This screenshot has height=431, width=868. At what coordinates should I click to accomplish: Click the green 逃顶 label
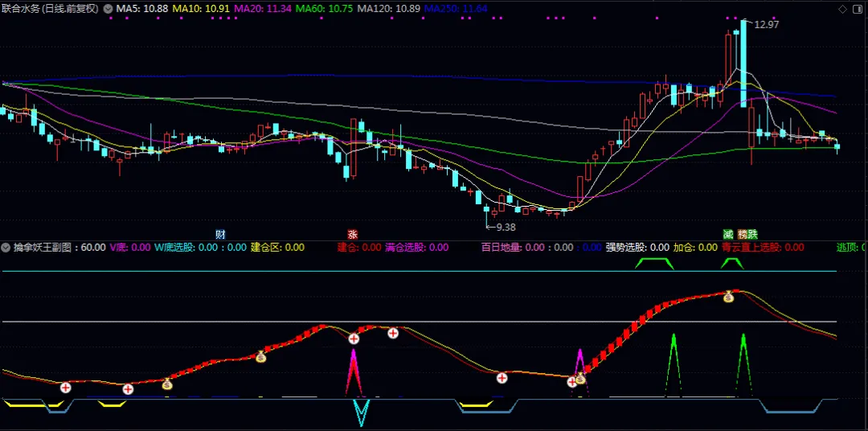point(849,247)
